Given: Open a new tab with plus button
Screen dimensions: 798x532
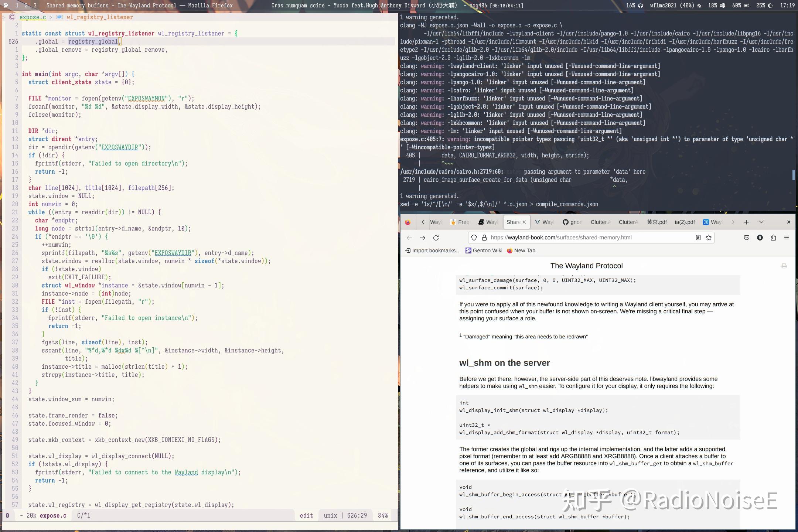Looking at the screenshot, I should tap(746, 222).
